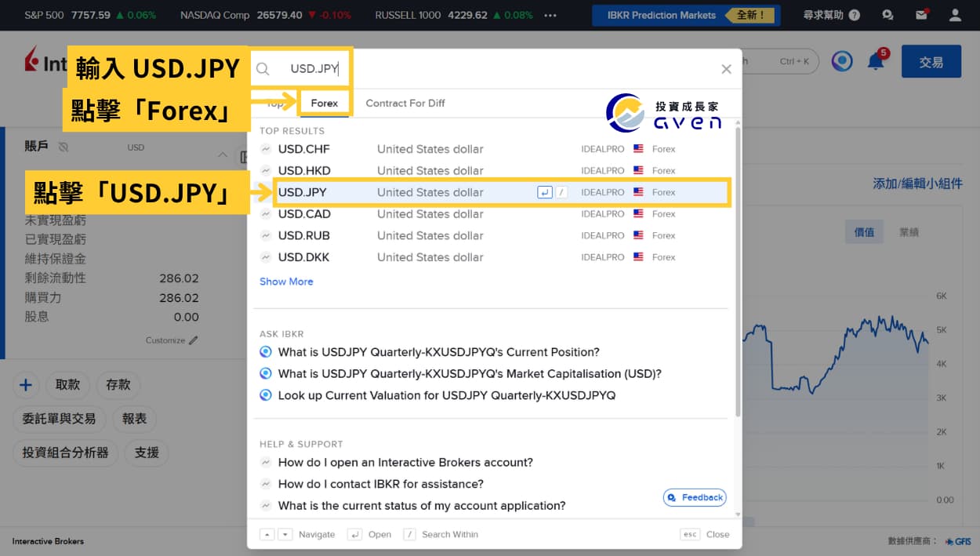Click the blue plus add button
980x556 pixels.
click(26, 385)
